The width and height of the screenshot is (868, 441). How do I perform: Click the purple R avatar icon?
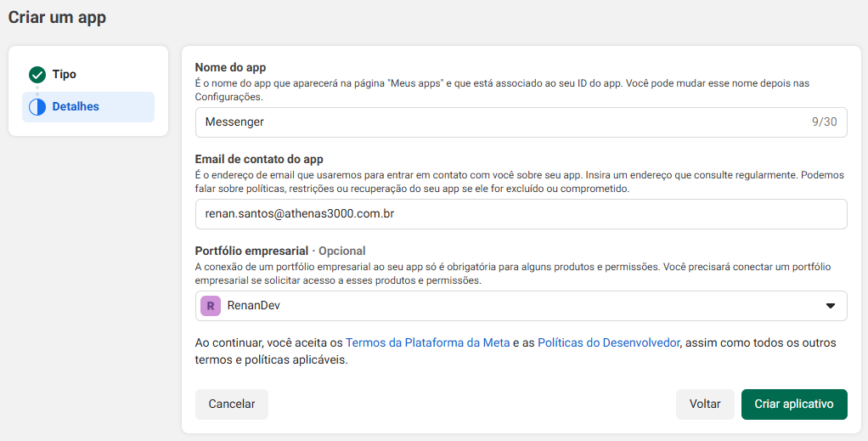210,306
